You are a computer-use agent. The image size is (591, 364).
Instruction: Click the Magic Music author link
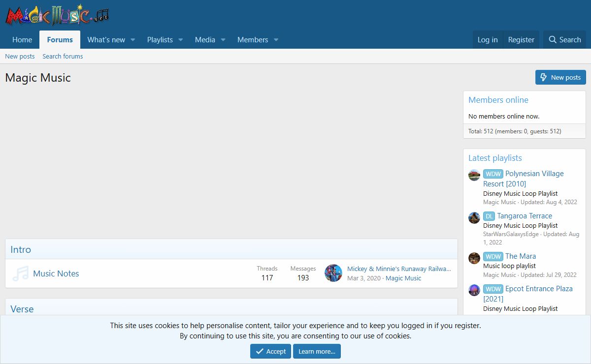pos(403,278)
